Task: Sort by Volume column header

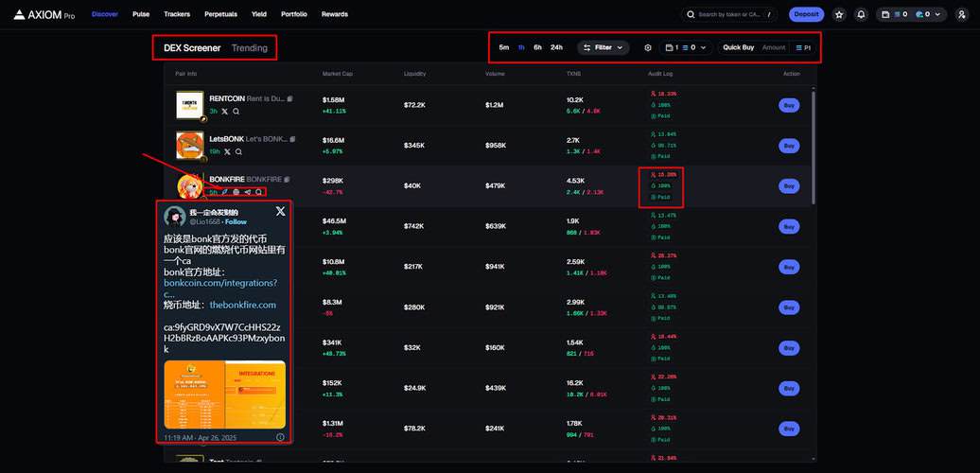Action: point(495,74)
